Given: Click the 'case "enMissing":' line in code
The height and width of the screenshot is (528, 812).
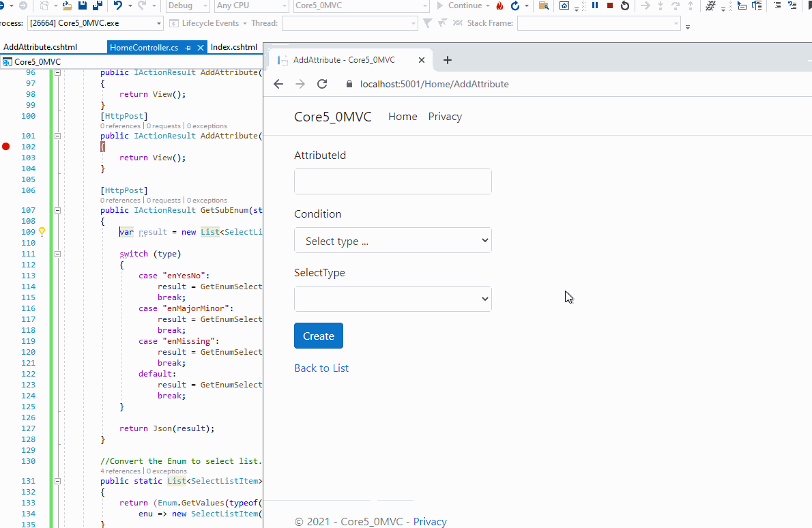Looking at the screenshot, I should 179,341.
